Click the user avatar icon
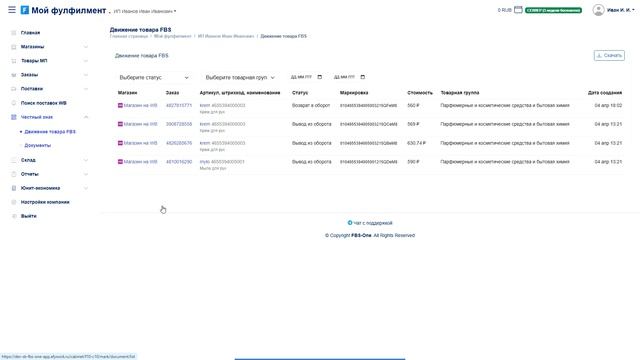Screen dimensions: 640x360 (598, 10)
